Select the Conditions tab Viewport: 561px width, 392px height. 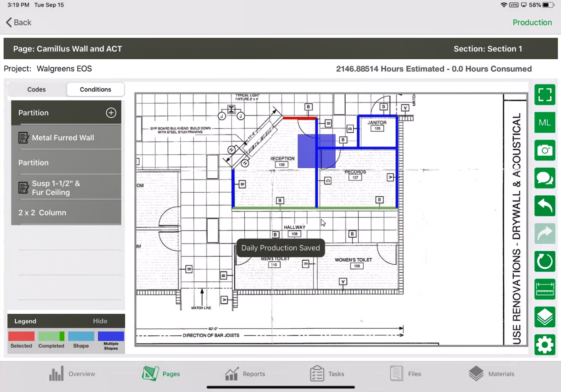96,89
